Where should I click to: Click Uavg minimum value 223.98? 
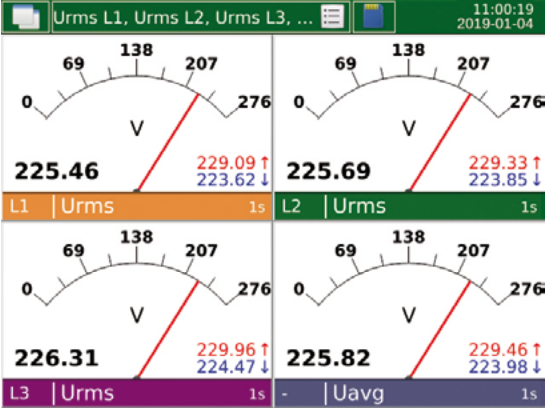498,367
